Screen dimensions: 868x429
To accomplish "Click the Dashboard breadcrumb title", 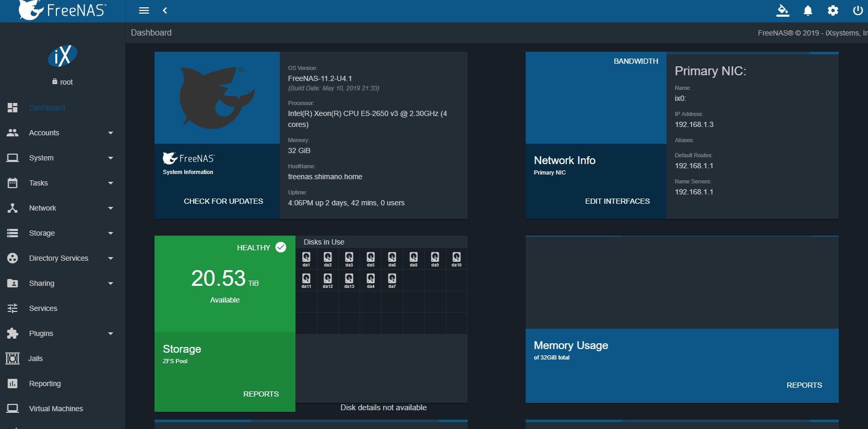I will [x=151, y=32].
